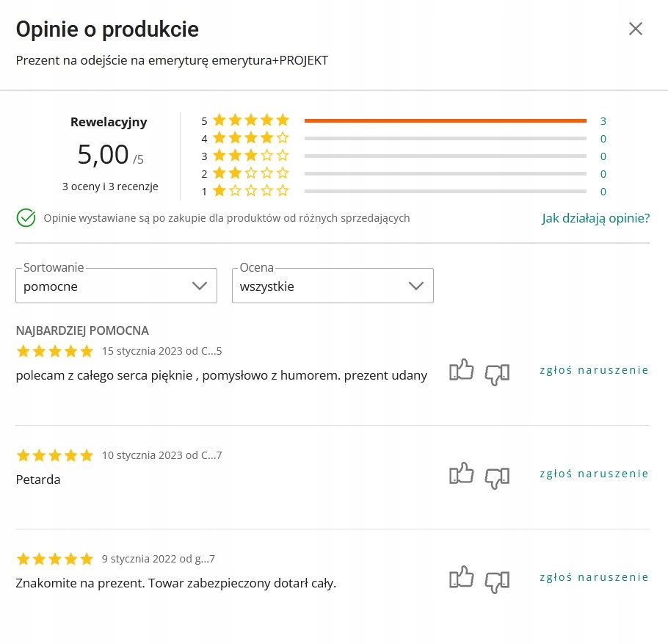Like the 'Petarda' review

(x=462, y=474)
